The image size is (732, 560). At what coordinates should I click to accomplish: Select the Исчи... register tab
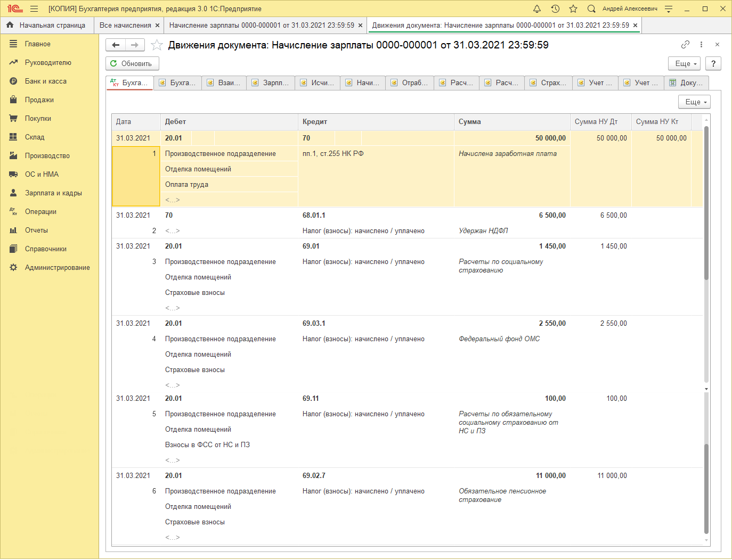[x=318, y=83]
